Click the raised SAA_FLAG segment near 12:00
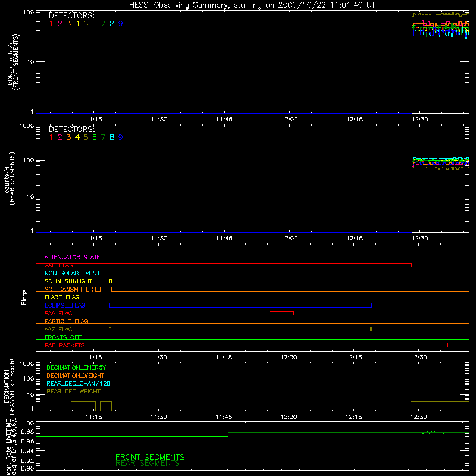476x476 pixels. (281, 311)
